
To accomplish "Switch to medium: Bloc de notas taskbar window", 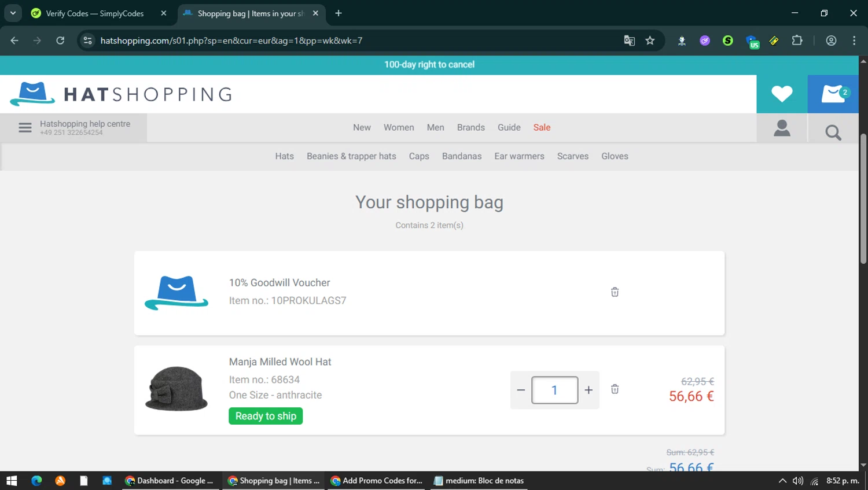I will [x=479, y=481].
